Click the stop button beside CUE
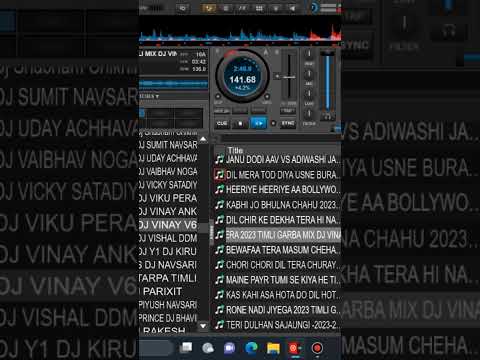The width and height of the screenshot is (480, 360). click(x=240, y=123)
